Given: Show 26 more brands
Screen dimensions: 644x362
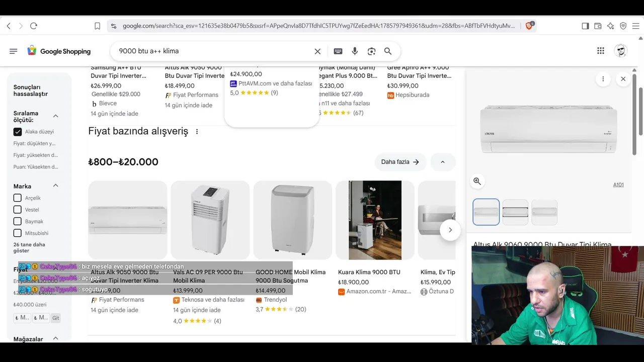Looking at the screenshot, I should [x=29, y=247].
